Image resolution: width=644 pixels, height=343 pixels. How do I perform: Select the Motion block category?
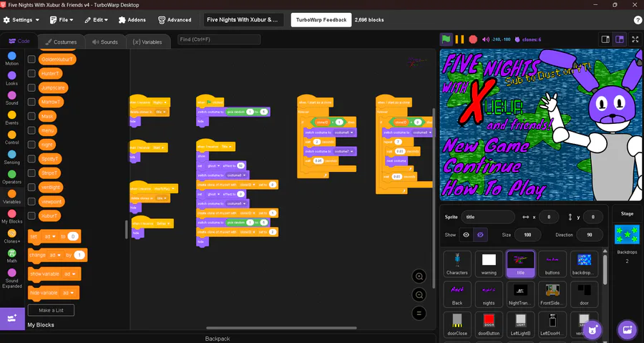(x=12, y=59)
